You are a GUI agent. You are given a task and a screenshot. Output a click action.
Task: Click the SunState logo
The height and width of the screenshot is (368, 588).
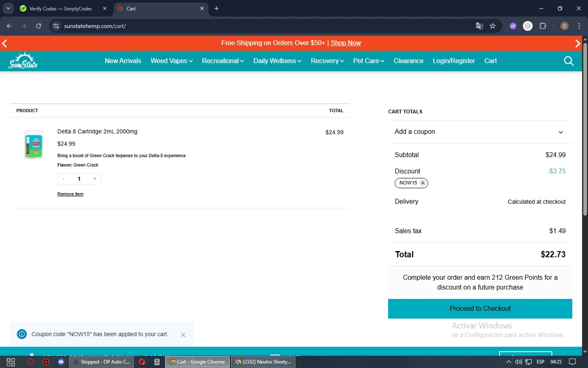23,60
